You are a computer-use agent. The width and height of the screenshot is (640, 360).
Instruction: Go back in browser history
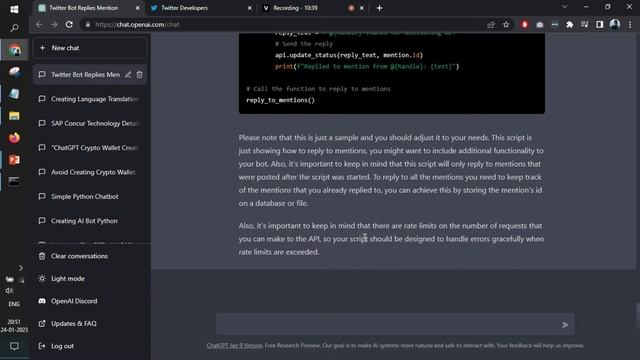click(39, 24)
